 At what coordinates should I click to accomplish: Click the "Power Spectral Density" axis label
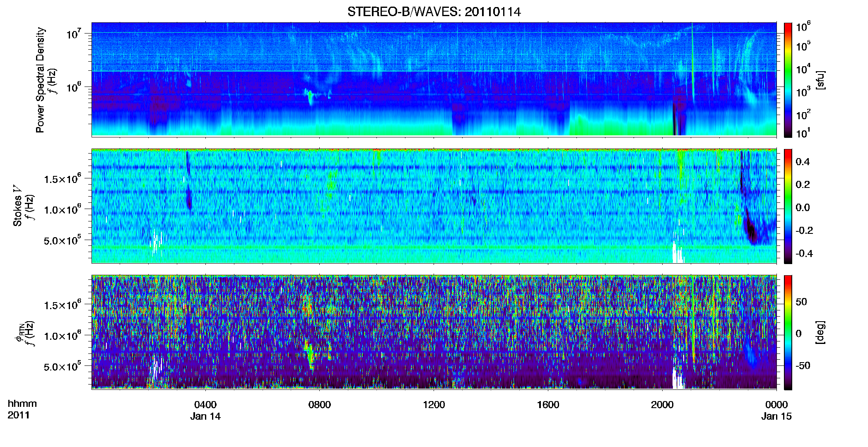click(40, 80)
